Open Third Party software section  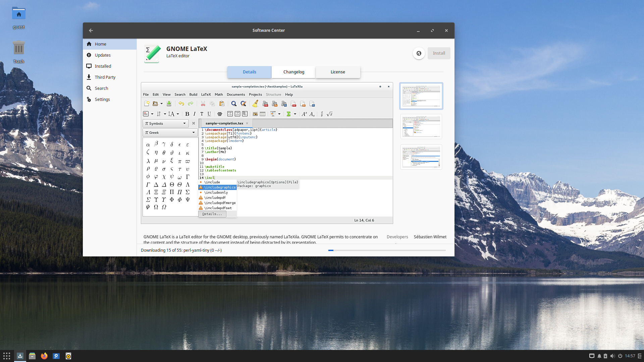point(110,77)
